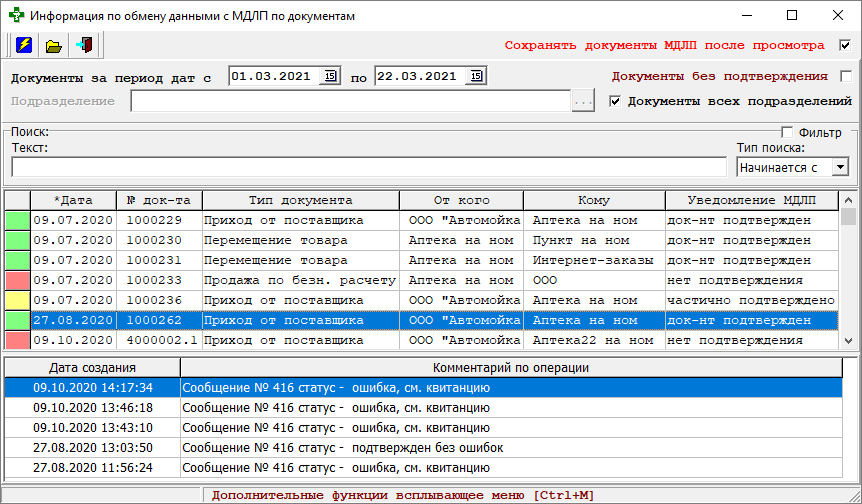
Task: Open the start date calendar picker
Action: pyautogui.click(x=330, y=76)
